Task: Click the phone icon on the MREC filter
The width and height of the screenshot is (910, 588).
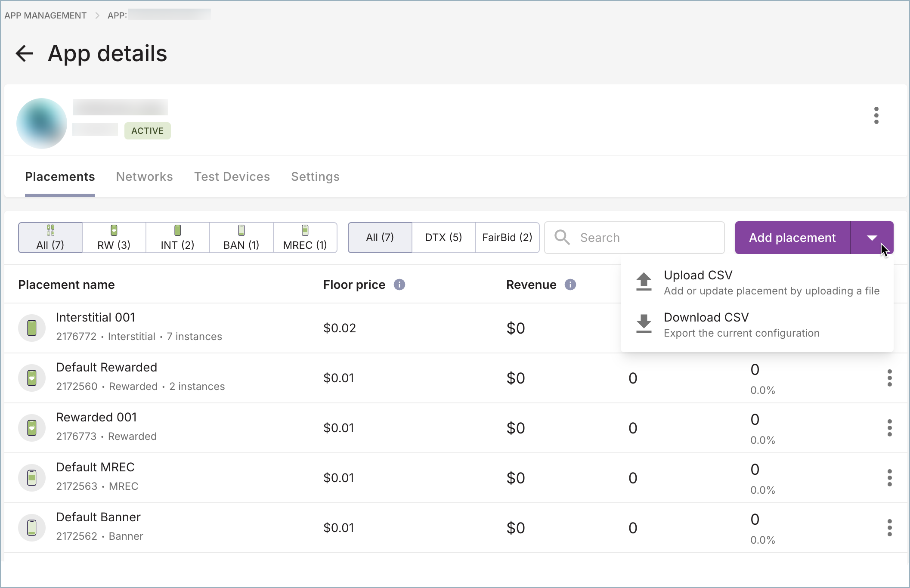Action: (305, 230)
